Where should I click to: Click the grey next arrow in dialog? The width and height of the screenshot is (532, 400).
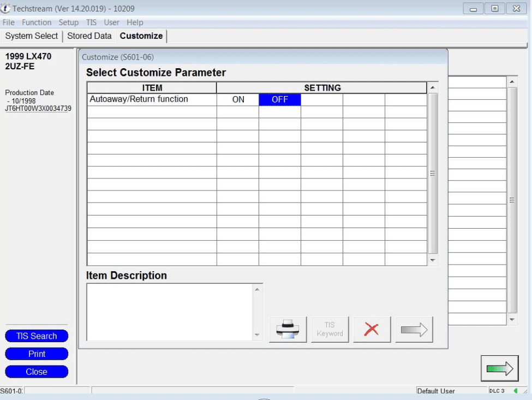pyautogui.click(x=414, y=330)
